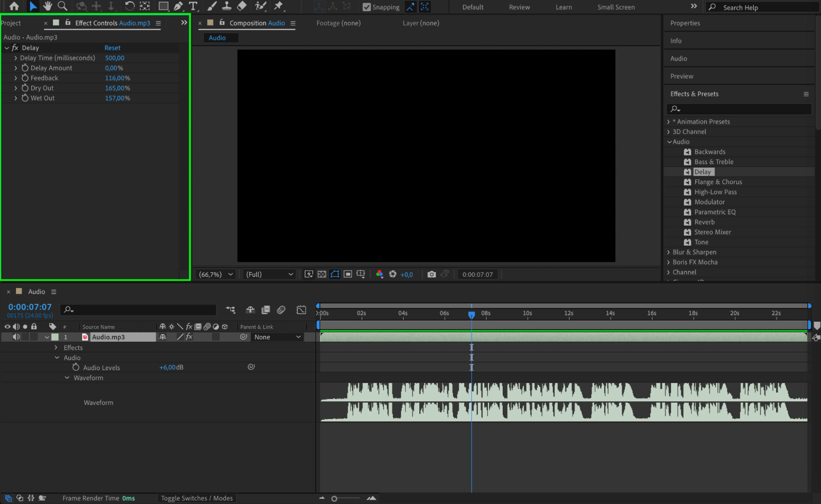
Task: Open the resolution (Full) dropdown
Action: pyautogui.click(x=269, y=274)
